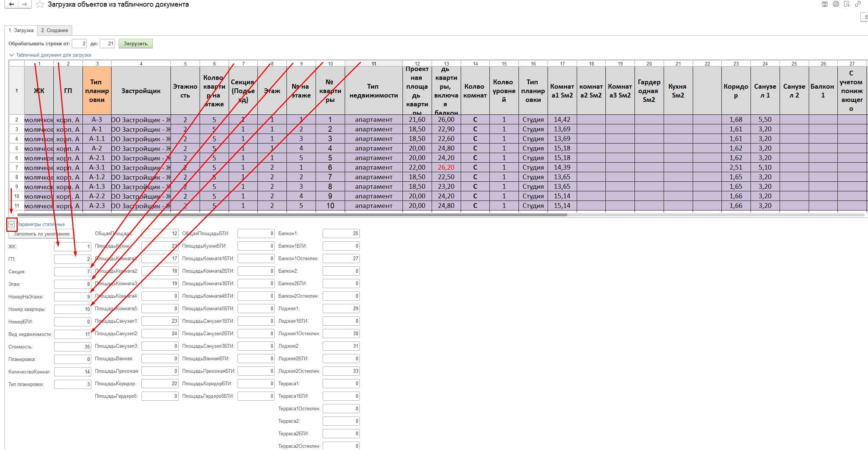Click the ПлощадьКоридор field
The height and width of the screenshot is (450, 868).
160,383
